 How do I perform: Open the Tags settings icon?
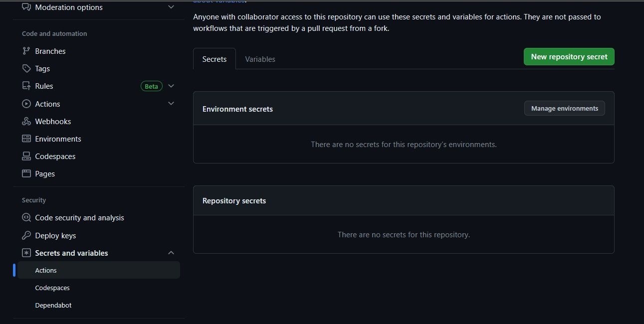tap(26, 68)
